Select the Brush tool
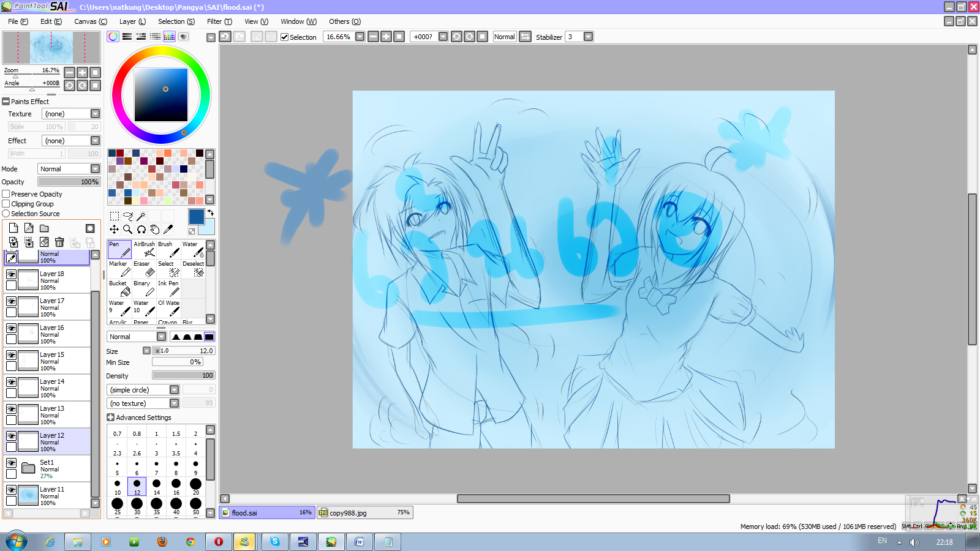This screenshot has height=551, width=980. coord(168,249)
